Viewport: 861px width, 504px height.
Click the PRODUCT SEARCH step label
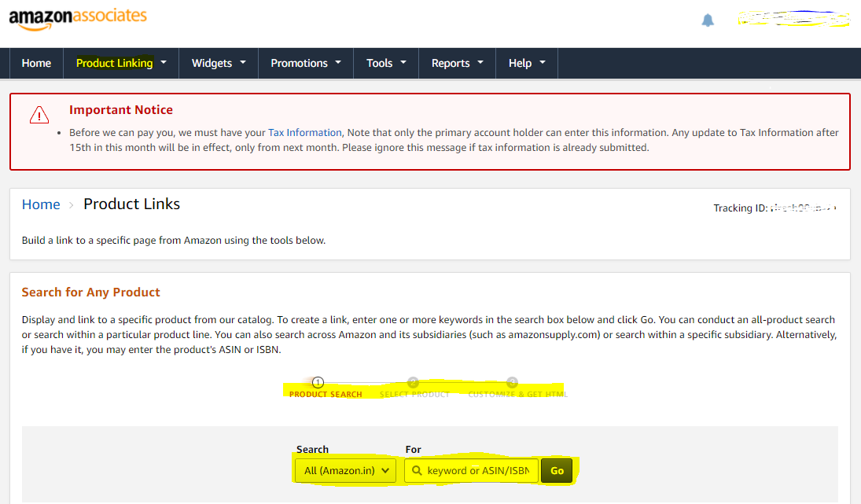coord(326,394)
